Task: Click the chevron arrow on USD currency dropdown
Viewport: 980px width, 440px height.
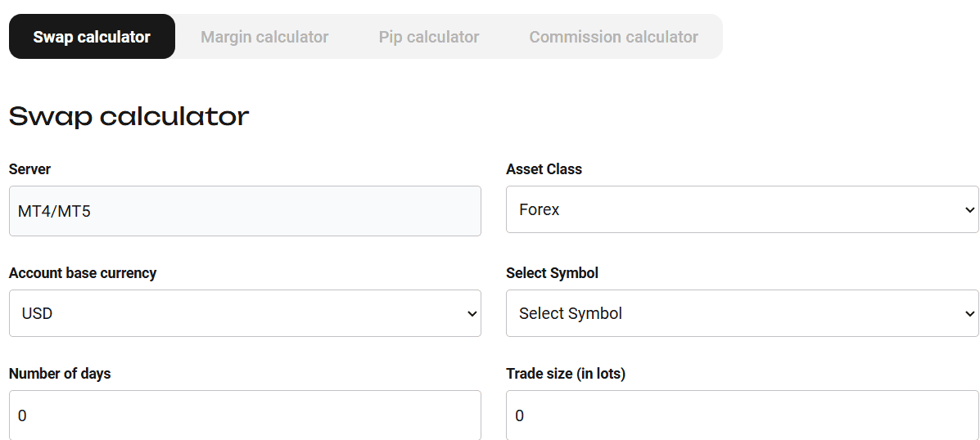Action: (472, 314)
